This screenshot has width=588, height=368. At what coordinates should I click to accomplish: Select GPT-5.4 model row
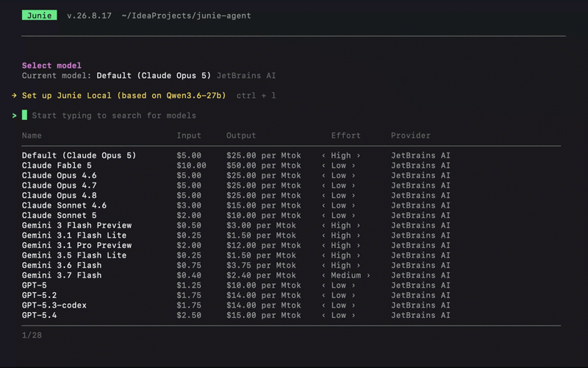(x=235, y=315)
